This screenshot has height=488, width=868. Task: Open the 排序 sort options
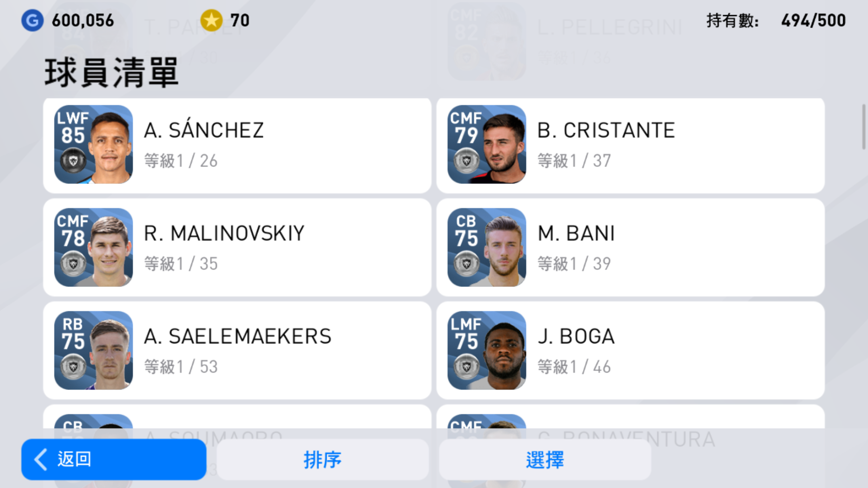pyautogui.click(x=322, y=460)
